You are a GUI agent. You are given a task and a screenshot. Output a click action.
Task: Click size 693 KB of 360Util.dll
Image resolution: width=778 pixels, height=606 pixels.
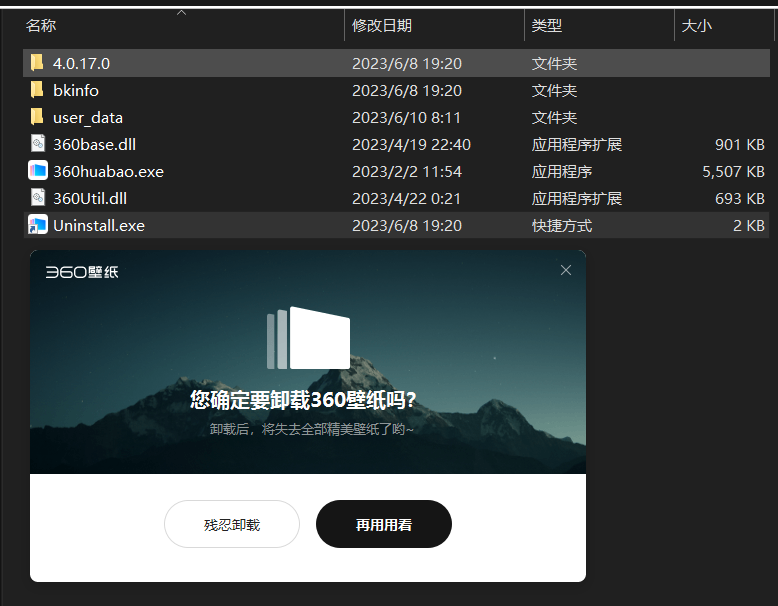739,199
